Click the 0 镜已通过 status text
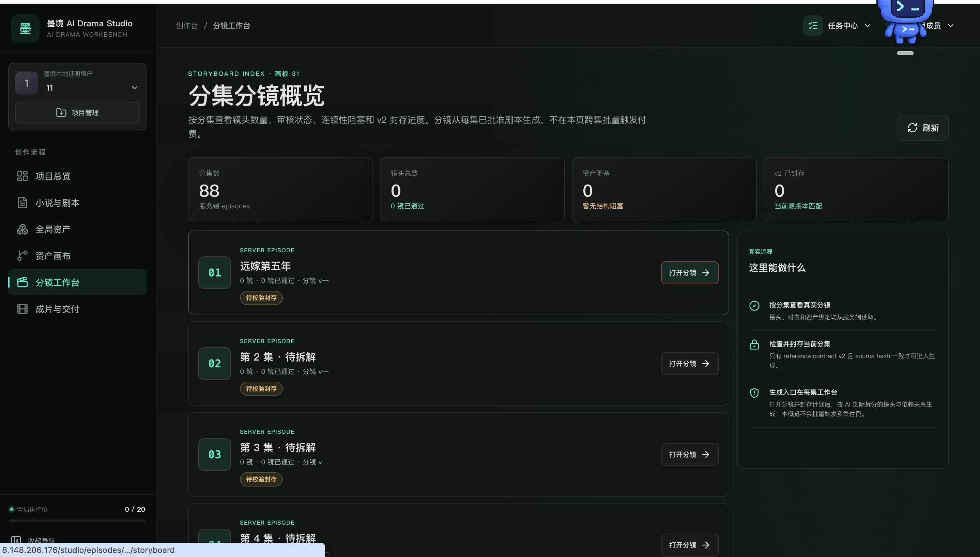Viewport: 980px width, 557px height. tap(407, 206)
